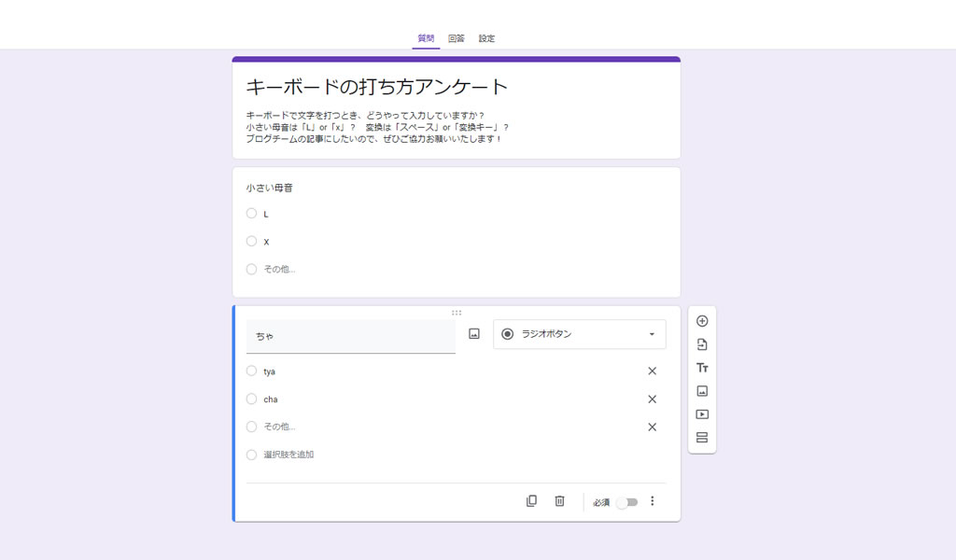This screenshot has height=560, width=956.
Task: Delete the ちゃ question with trash icon
Action: click(x=559, y=501)
